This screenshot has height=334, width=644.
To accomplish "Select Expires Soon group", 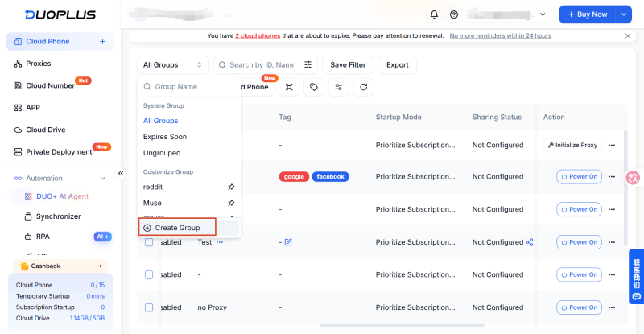I will coord(165,137).
